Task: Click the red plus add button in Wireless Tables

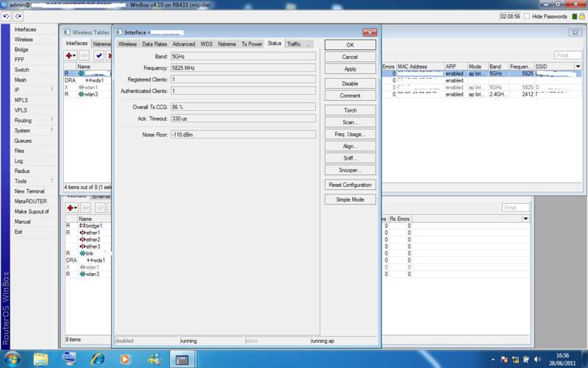Action: [71, 56]
